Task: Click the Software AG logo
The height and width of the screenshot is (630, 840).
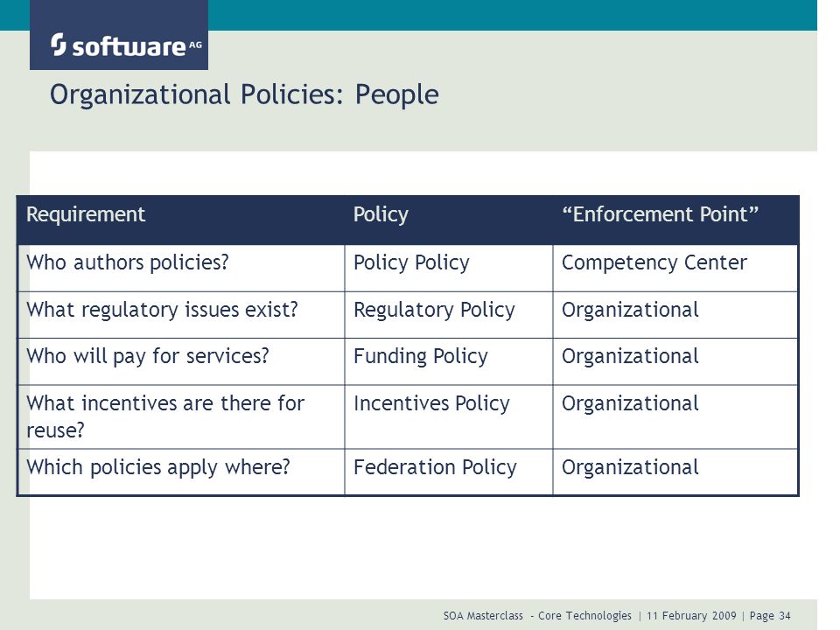Action: [126, 45]
